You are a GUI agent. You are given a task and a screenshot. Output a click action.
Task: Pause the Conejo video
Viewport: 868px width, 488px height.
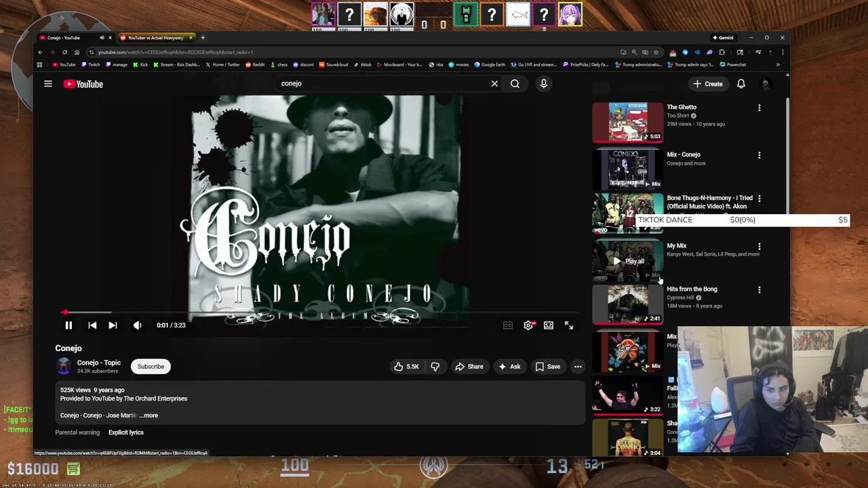[x=68, y=325]
